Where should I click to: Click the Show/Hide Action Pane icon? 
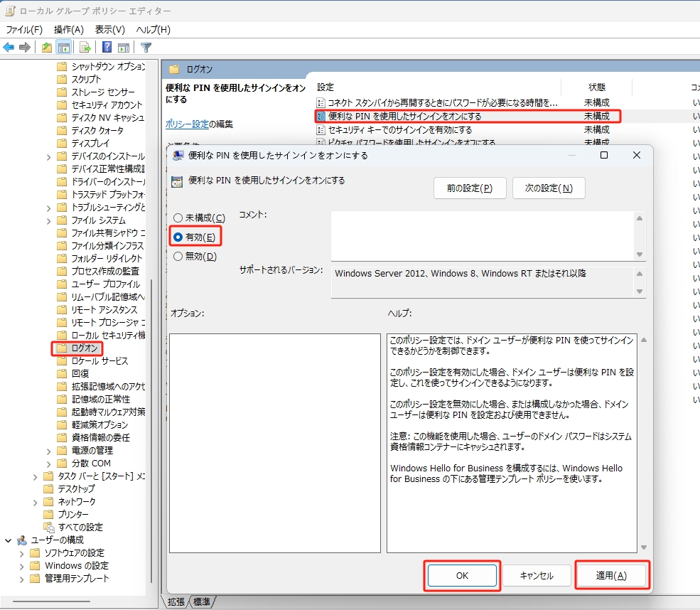[124, 48]
